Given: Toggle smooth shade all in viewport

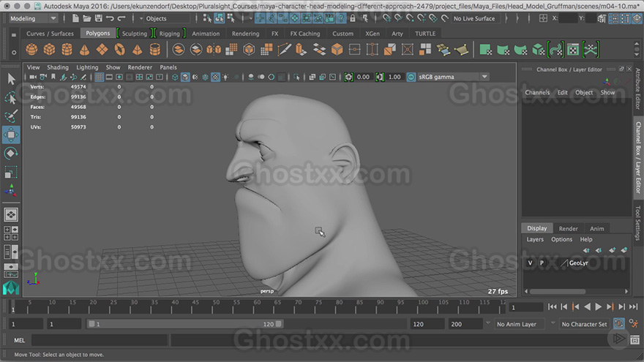Looking at the screenshot, I should (185, 78).
